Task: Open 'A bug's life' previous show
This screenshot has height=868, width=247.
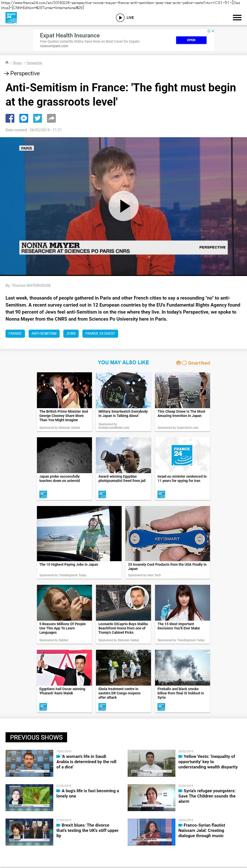Action: [87, 793]
